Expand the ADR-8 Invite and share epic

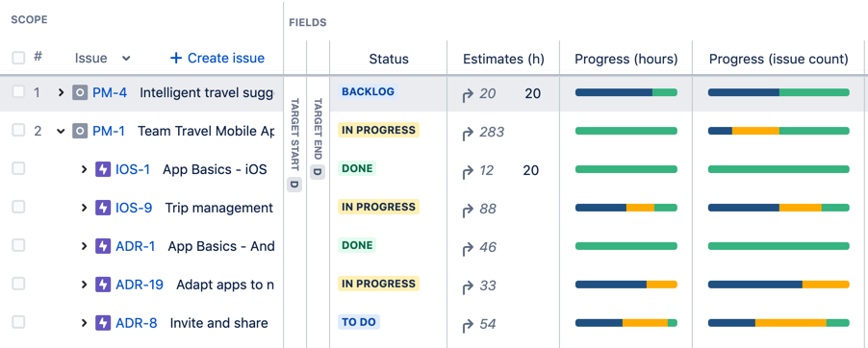84,323
